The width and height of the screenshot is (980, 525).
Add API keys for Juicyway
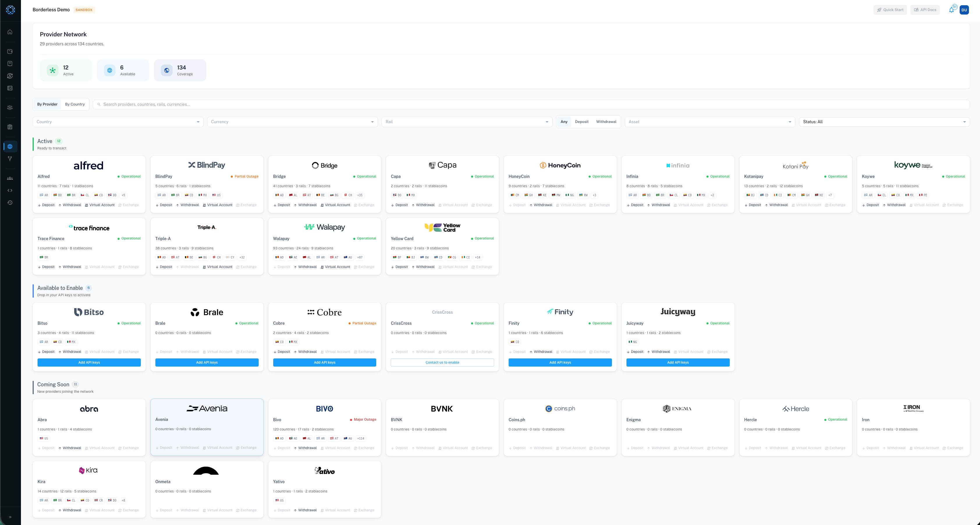click(x=678, y=363)
